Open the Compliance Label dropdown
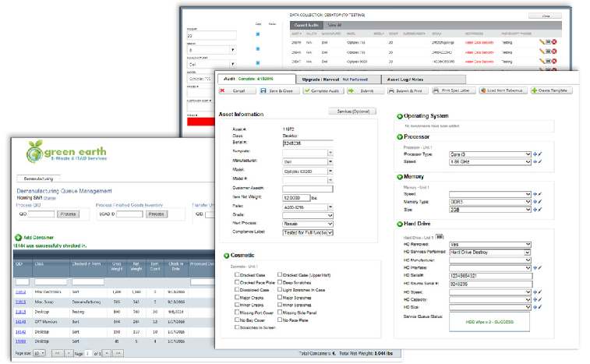 308,232
